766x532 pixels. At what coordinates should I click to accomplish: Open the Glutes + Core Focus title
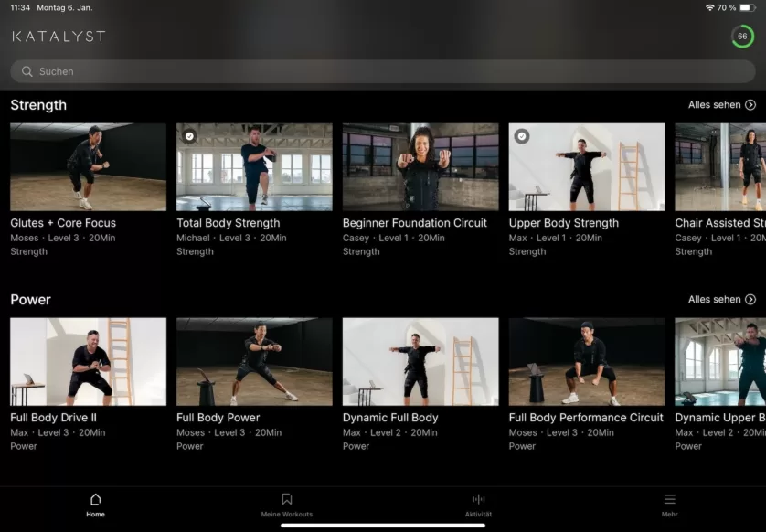(63, 223)
